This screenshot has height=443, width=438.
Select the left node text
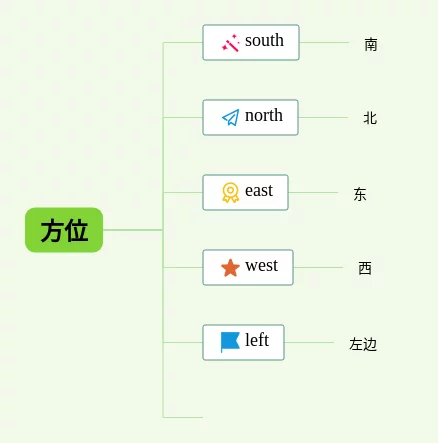257,340
